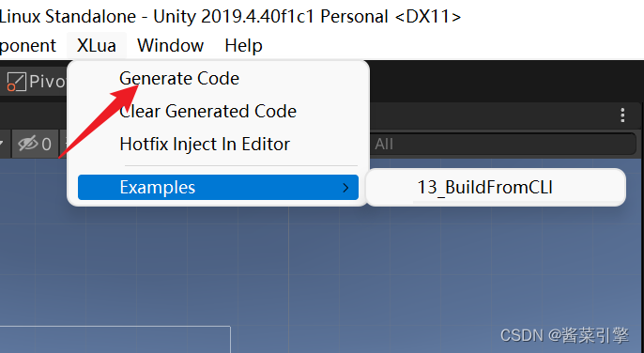Open the Help menu

(x=243, y=45)
